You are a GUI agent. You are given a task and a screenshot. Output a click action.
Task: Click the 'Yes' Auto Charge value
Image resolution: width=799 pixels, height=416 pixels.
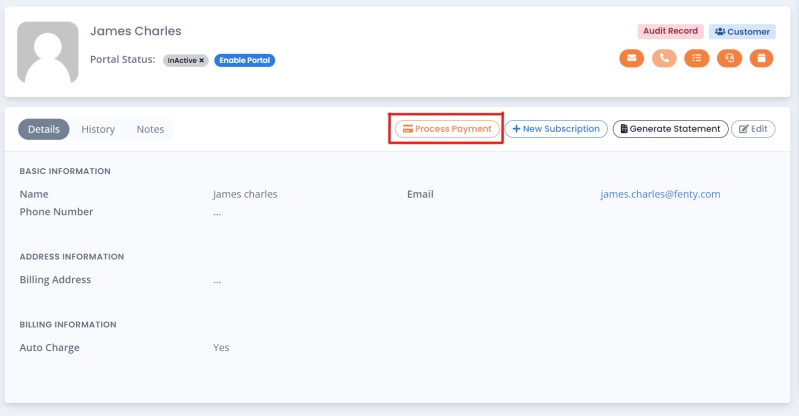[221, 348]
